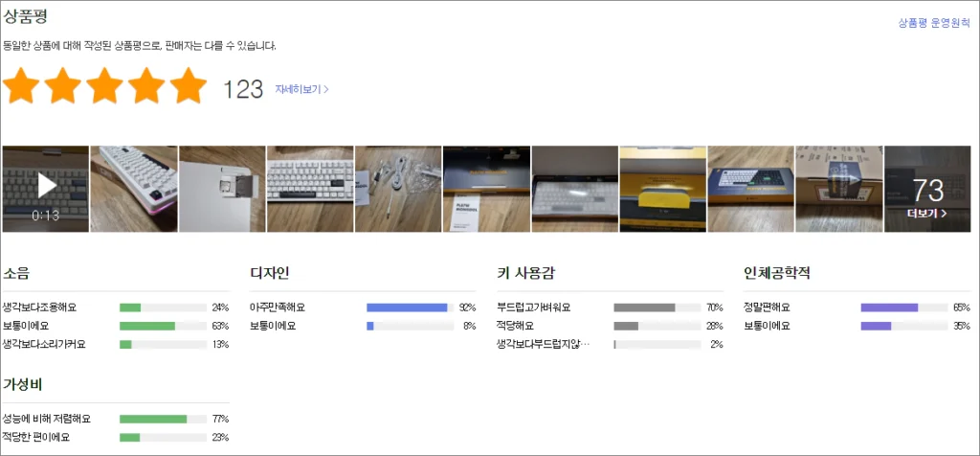The image size is (980, 456).
Task: Open the 자세히보기 details link
Action: point(301,89)
